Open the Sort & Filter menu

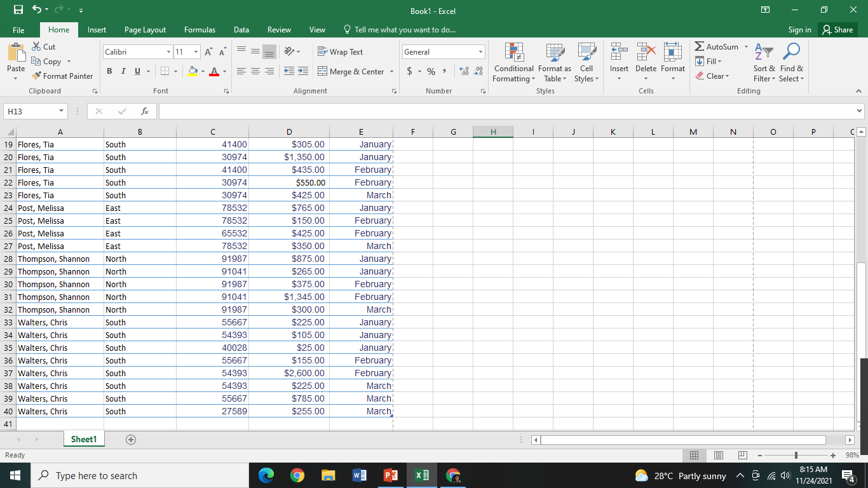tap(764, 62)
